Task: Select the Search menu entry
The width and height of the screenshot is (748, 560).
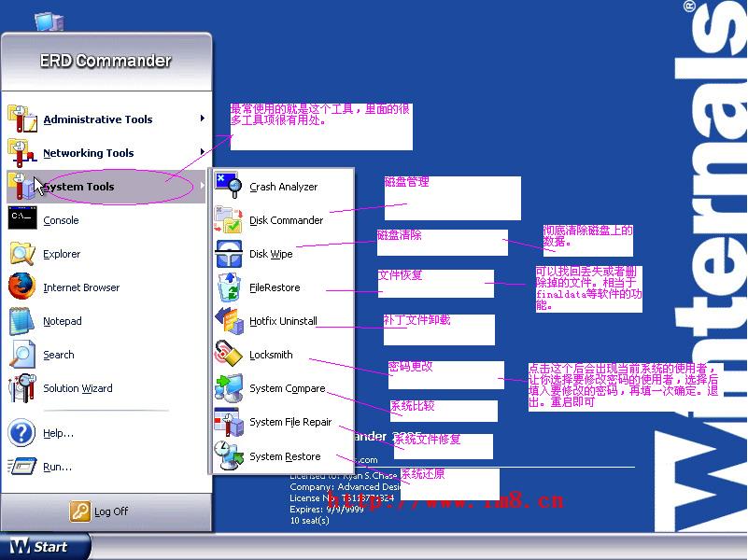Action: click(106, 355)
